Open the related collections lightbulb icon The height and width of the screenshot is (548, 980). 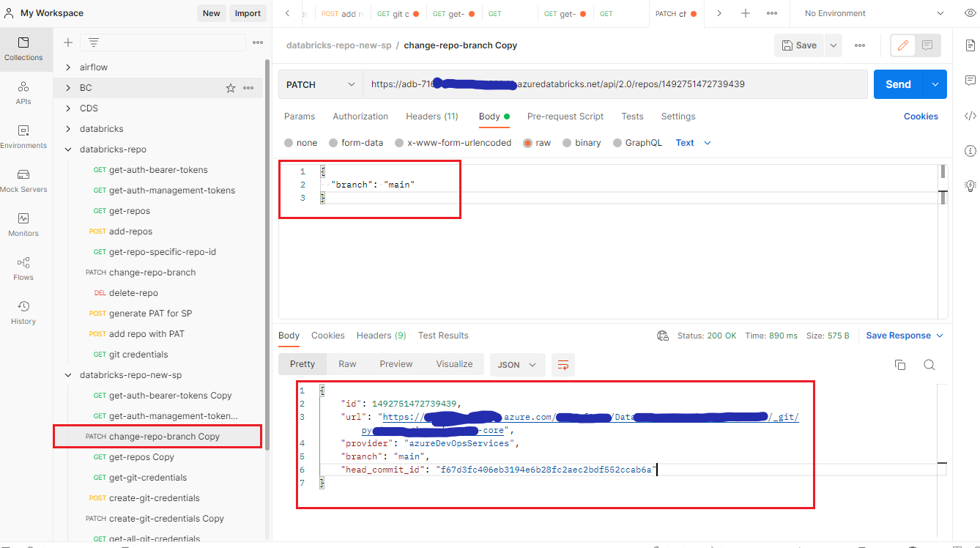click(x=970, y=185)
